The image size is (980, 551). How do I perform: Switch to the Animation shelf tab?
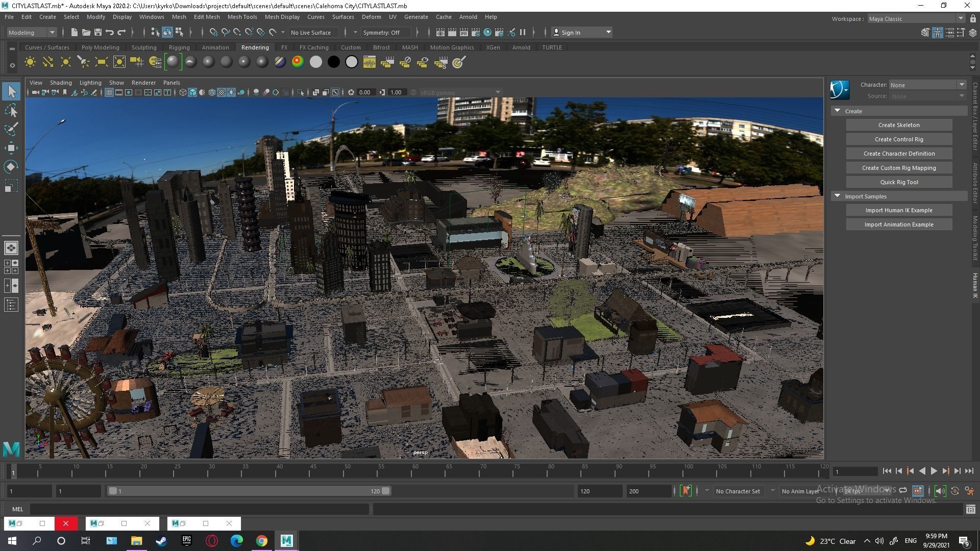[215, 47]
